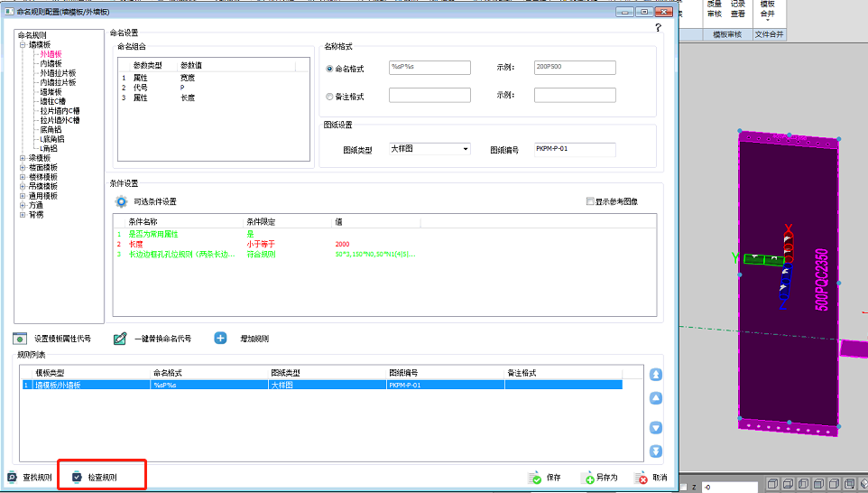This screenshot has width=868, height=493.
Task: Select 内墙板 in the naming rules tree
Action: click(51, 63)
